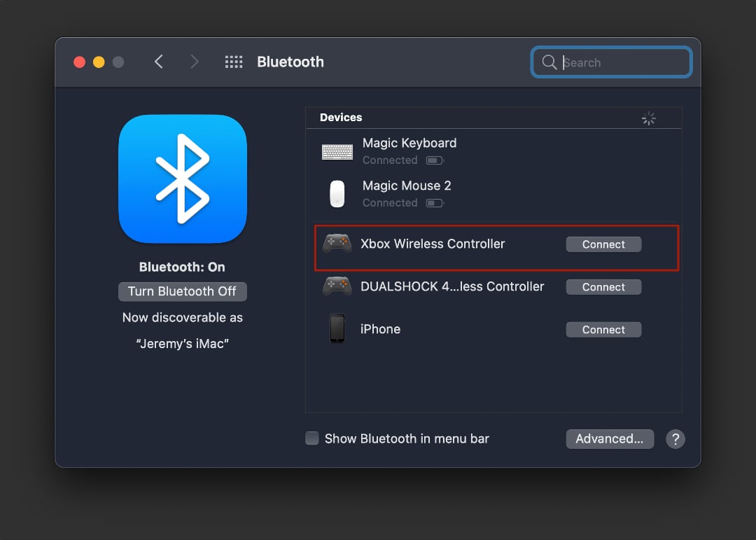Show all preferences via grid icon

point(234,62)
